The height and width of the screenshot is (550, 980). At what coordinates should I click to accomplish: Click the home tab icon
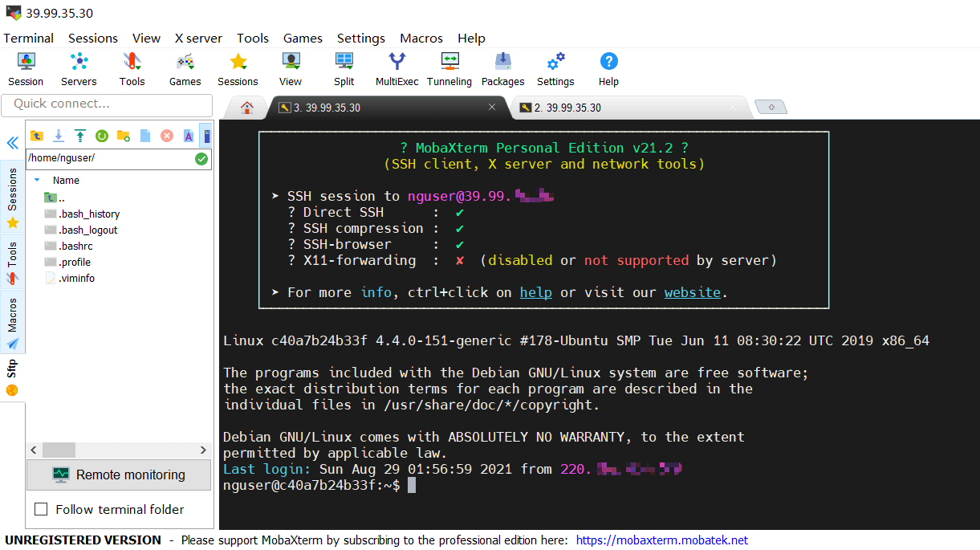tap(247, 108)
